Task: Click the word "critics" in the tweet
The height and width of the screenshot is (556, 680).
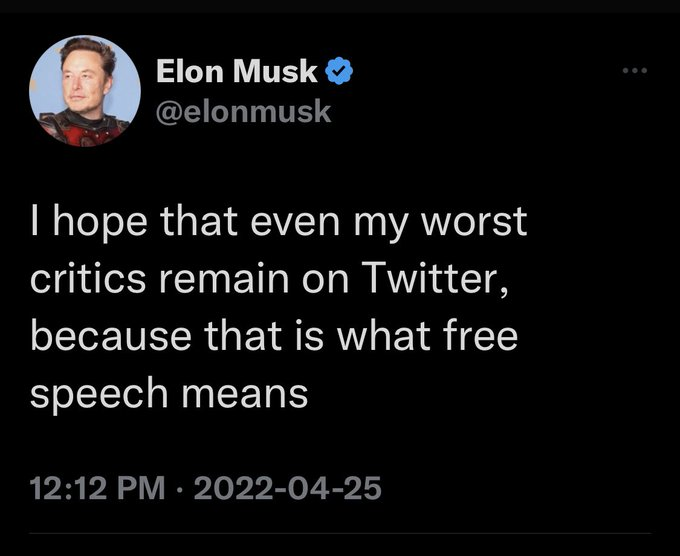Action: pyautogui.click(x=88, y=278)
